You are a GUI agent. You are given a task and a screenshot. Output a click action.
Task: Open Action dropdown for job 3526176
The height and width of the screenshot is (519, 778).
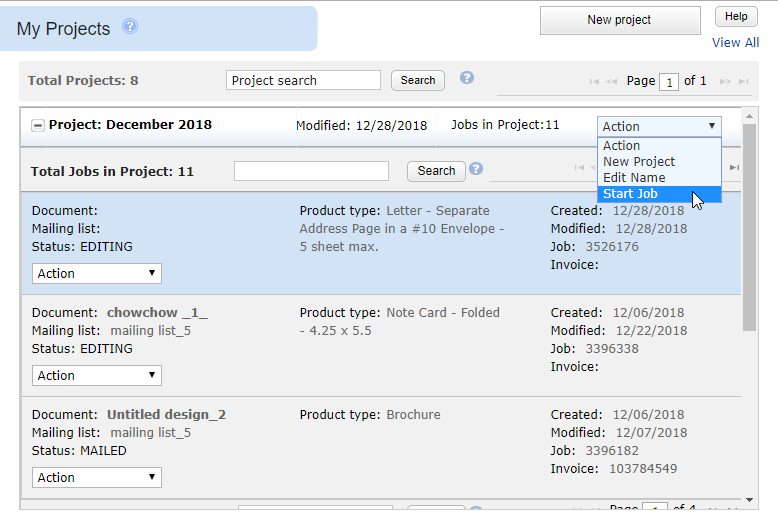coord(97,273)
